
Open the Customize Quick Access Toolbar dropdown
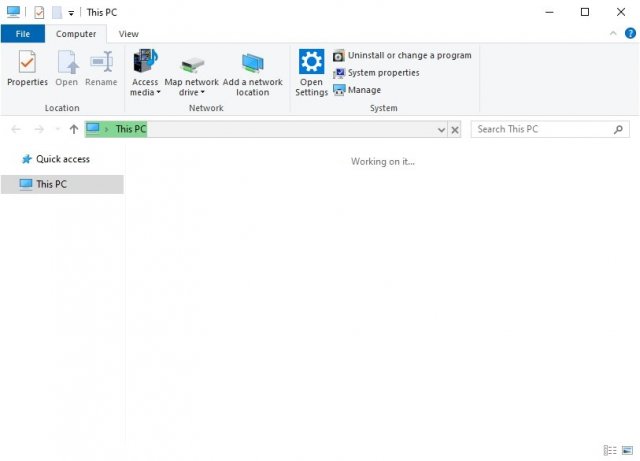(x=71, y=13)
